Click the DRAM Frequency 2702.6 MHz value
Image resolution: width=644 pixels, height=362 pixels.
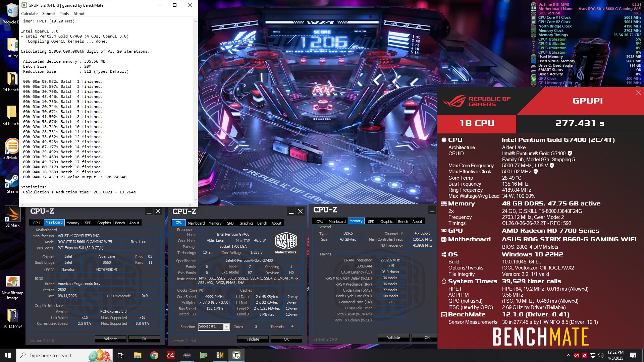390,260
